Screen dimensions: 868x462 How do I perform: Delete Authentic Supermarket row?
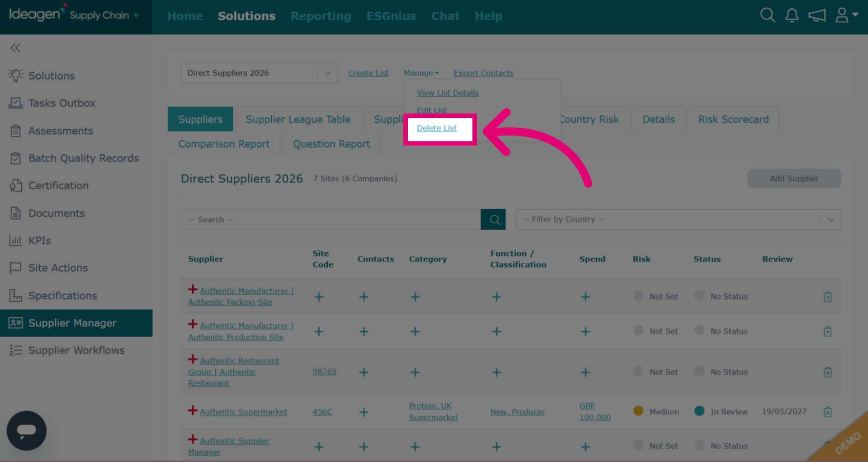point(827,412)
